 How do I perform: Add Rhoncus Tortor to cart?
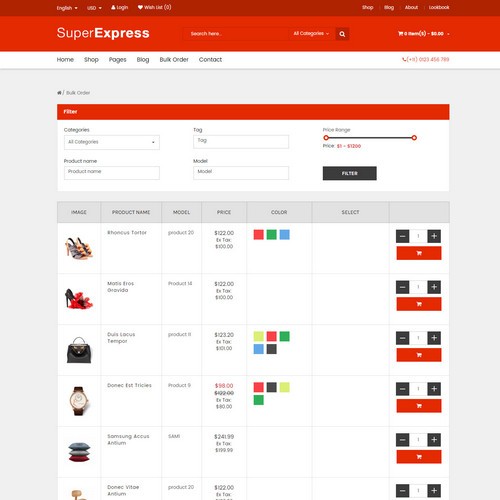[x=419, y=253]
